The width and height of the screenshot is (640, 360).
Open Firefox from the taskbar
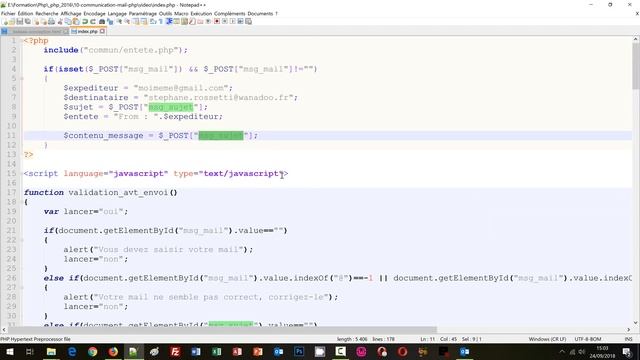click(x=113, y=351)
